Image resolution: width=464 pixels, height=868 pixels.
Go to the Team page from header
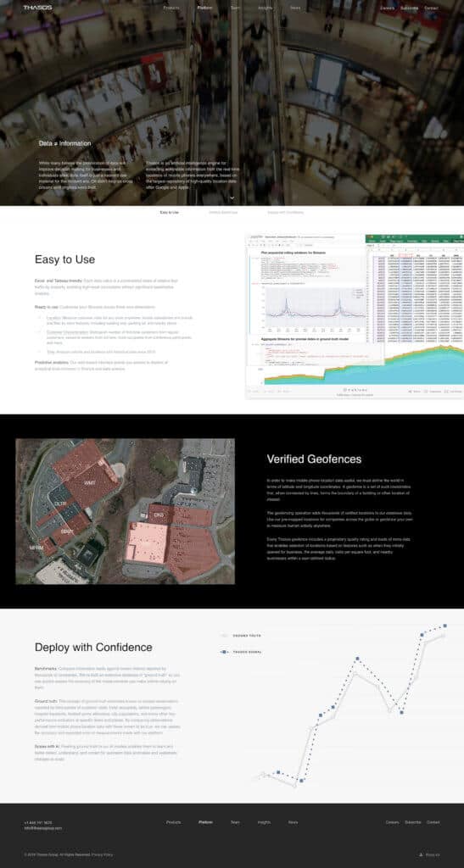[235, 8]
